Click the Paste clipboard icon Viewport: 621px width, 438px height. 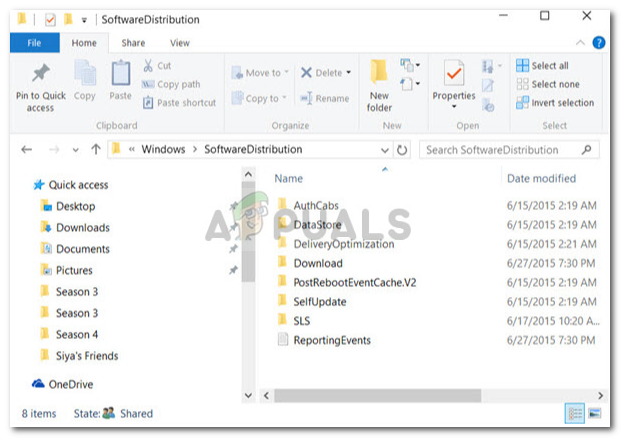coord(120,73)
